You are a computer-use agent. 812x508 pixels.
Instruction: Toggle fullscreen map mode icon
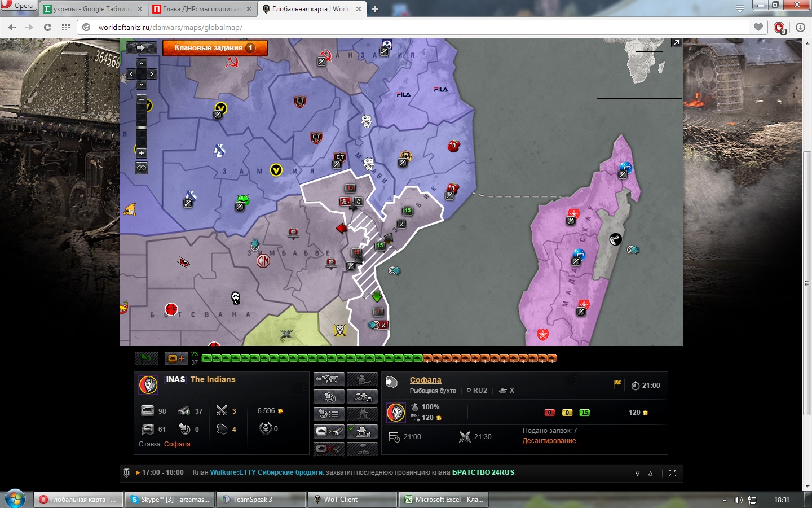click(x=672, y=474)
